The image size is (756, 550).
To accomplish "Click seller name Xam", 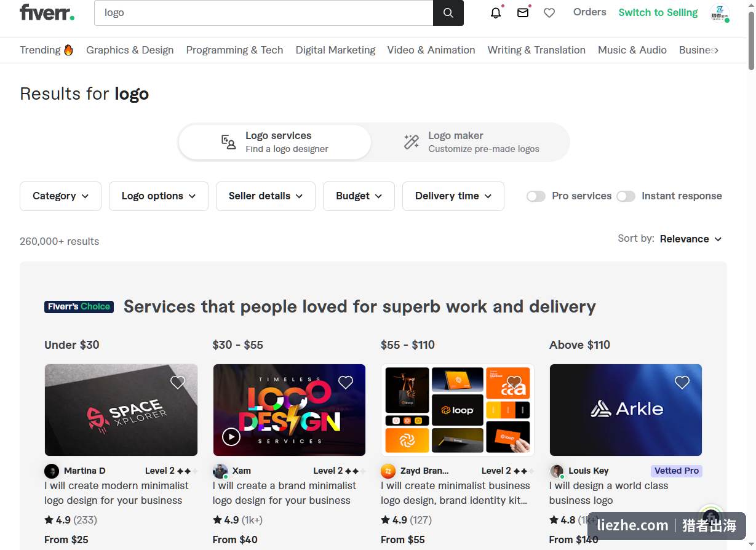I will (x=242, y=471).
